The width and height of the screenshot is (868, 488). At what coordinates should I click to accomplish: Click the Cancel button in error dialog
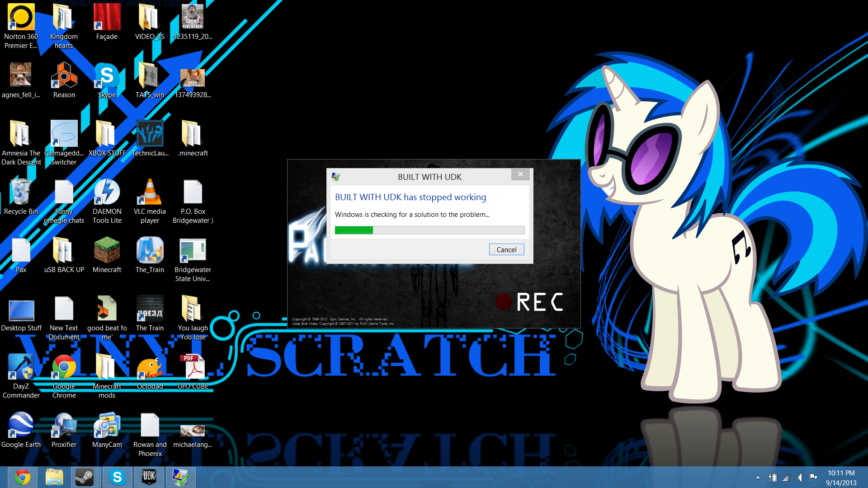[506, 249]
